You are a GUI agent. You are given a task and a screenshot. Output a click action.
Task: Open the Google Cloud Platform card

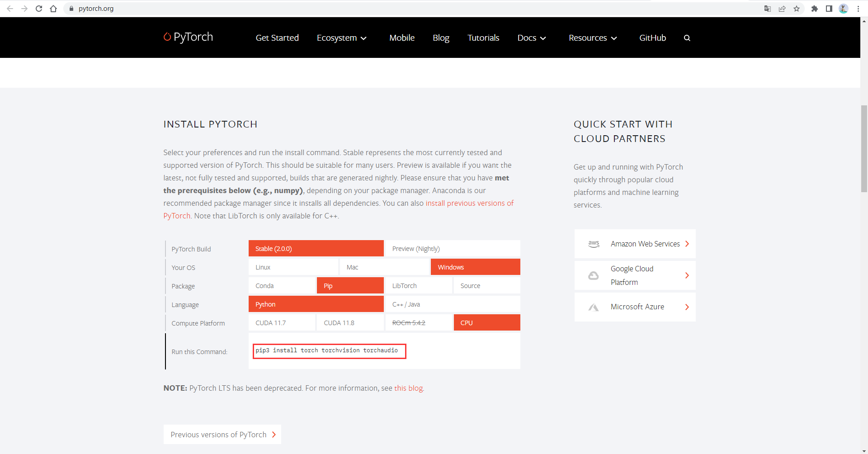click(x=635, y=275)
